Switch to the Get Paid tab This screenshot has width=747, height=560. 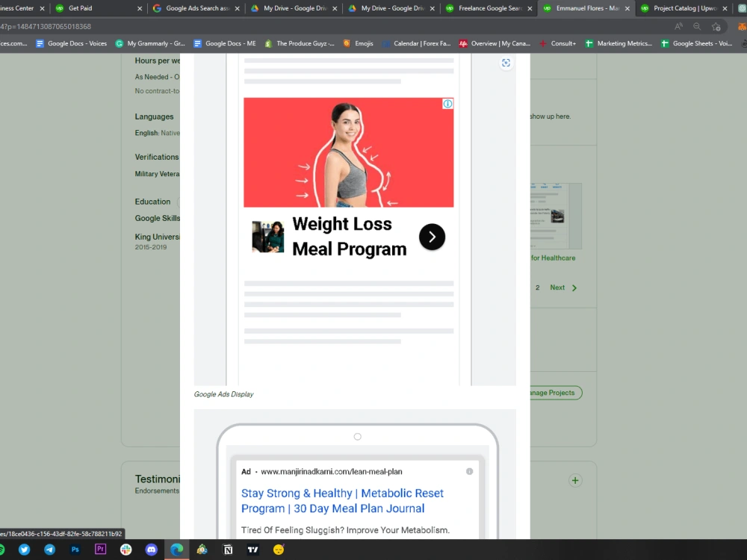coord(98,8)
